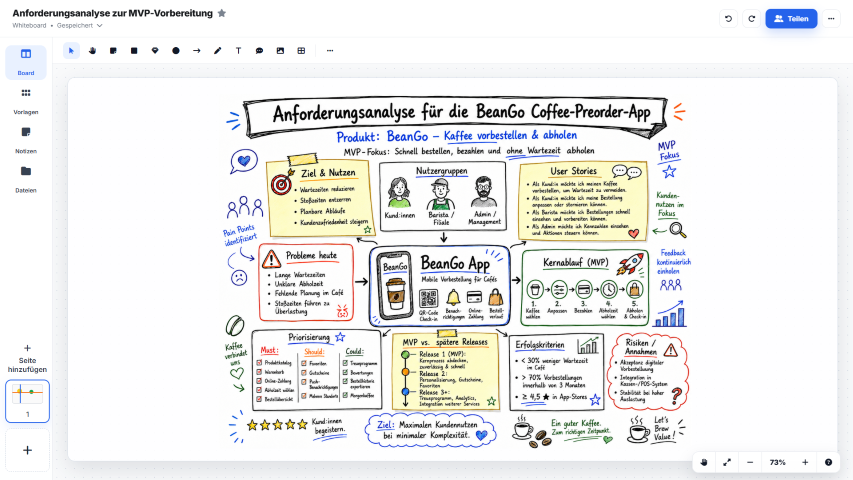The image size is (853, 480).
Task: Activate the hand pan tool in top toolbar
Action: point(92,51)
